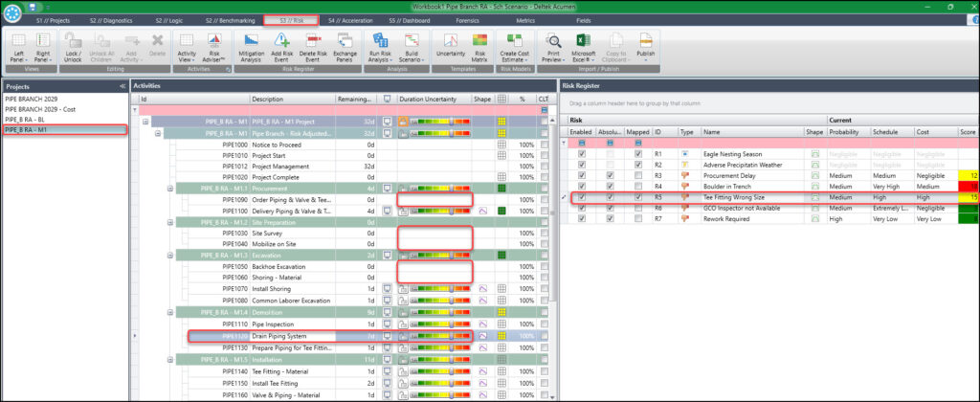Screen dimensions: 980x402
Task: Toggle Enabled checkbox for Eagle Nesting Season
Action: (x=582, y=154)
